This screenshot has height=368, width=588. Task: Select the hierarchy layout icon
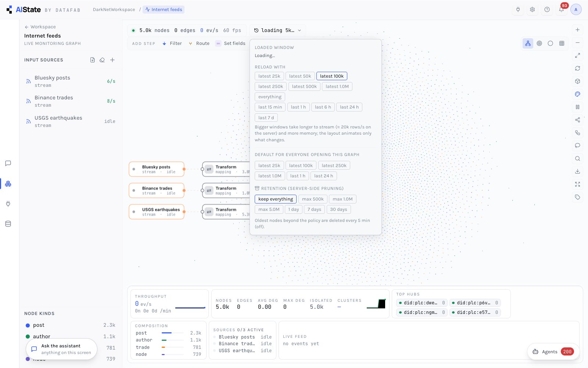coord(528,43)
